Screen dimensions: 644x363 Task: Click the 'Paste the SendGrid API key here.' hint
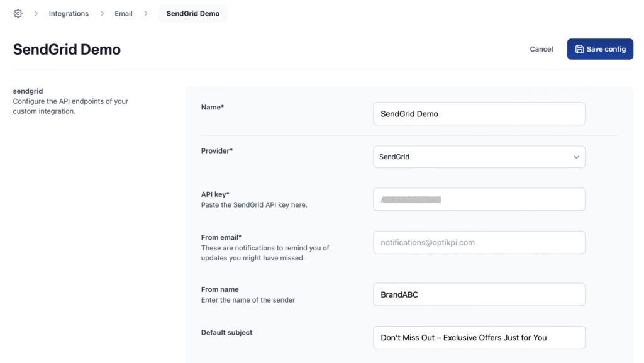click(254, 204)
